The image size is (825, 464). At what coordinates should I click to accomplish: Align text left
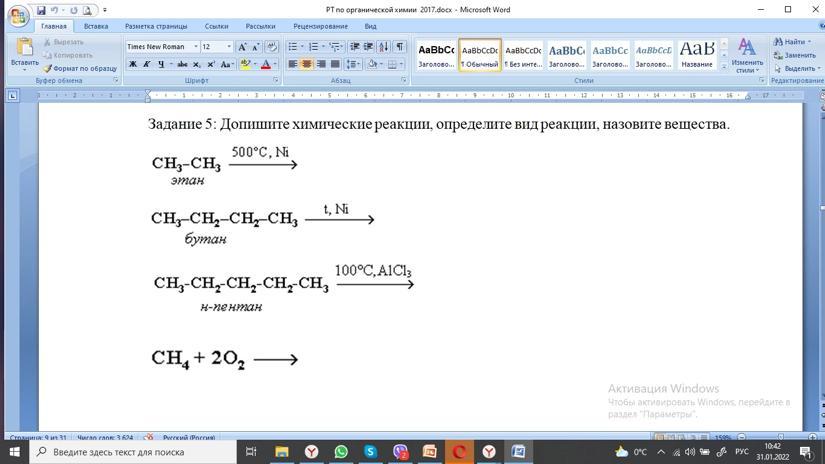[x=293, y=64]
